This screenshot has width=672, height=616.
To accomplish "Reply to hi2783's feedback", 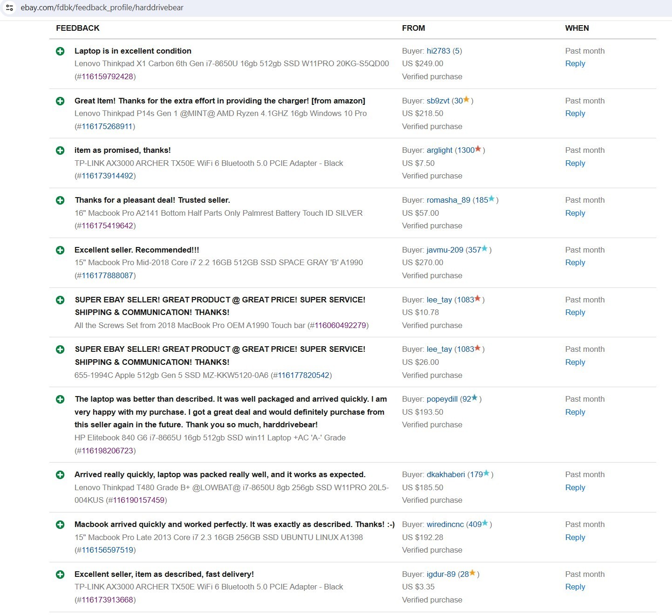I will pos(575,64).
